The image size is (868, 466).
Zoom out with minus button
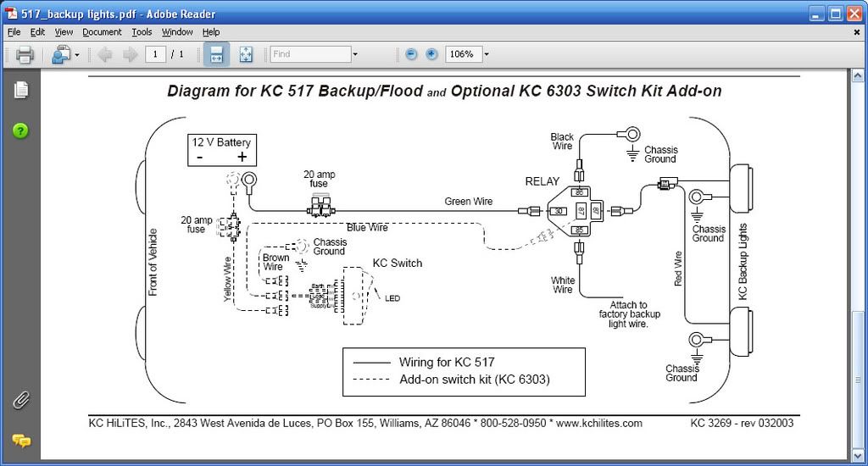tap(411, 54)
